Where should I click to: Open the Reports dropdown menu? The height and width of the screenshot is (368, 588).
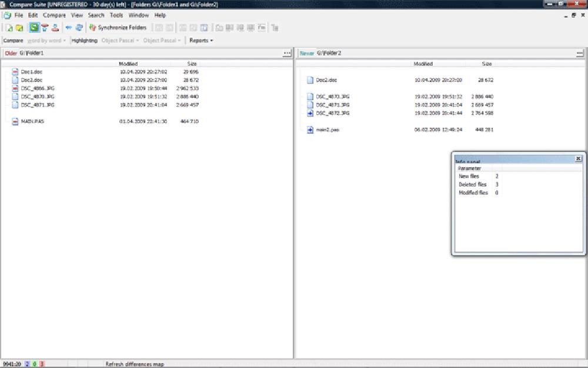point(199,40)
